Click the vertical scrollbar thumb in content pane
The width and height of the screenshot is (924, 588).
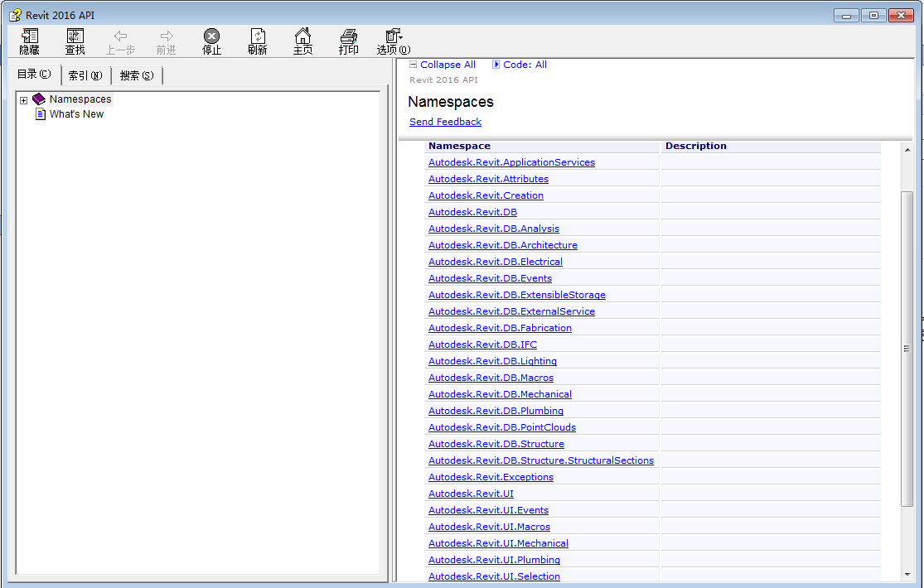tap(907, 349)
